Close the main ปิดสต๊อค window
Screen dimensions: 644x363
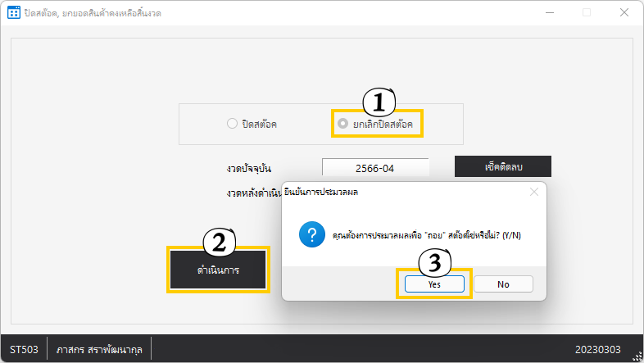[626, 13]
